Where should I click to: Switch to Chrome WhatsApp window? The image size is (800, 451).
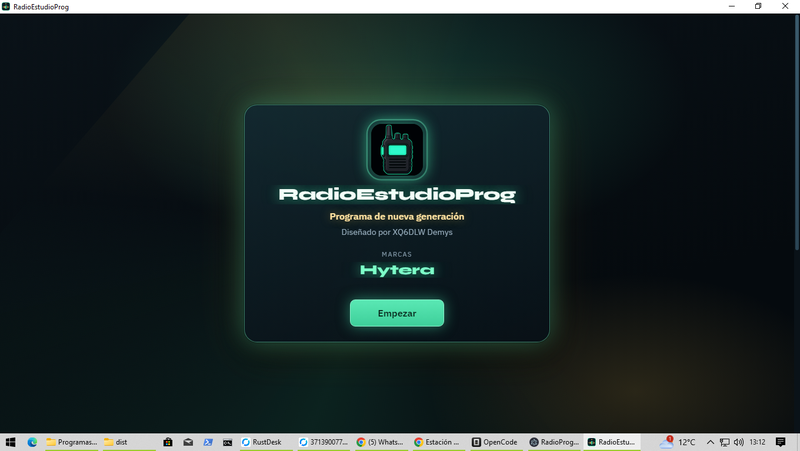(380, 442)
